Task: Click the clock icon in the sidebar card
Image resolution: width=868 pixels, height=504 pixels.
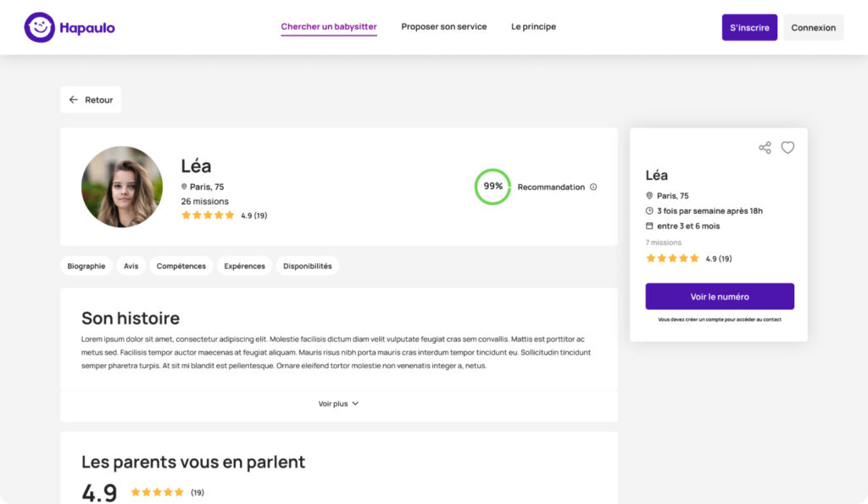Action: [x=649, y=210]
